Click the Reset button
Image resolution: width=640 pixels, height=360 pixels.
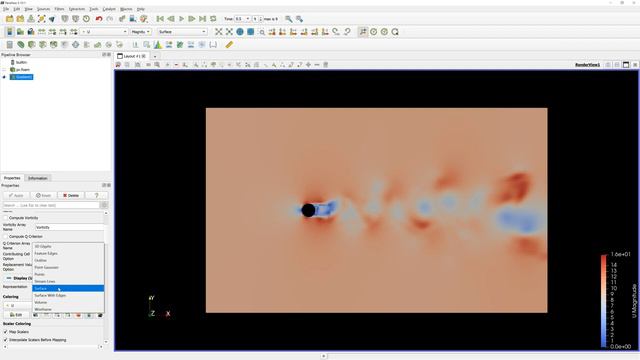pos(43,196)
